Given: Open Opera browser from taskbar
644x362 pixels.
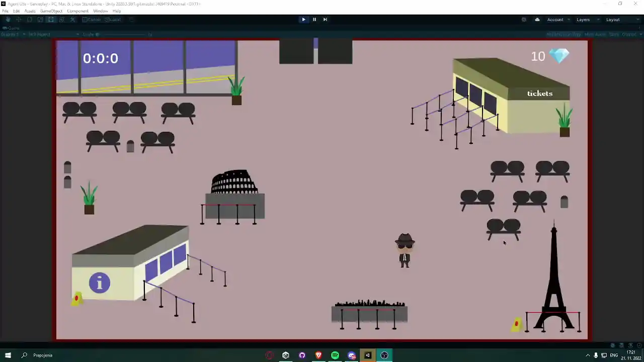Looking at the screenshot, I should pyautogui.click(x=270, y=355).
